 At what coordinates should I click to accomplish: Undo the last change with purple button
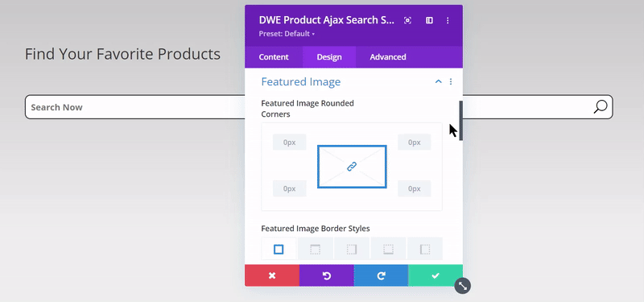[x=327, y=275]
